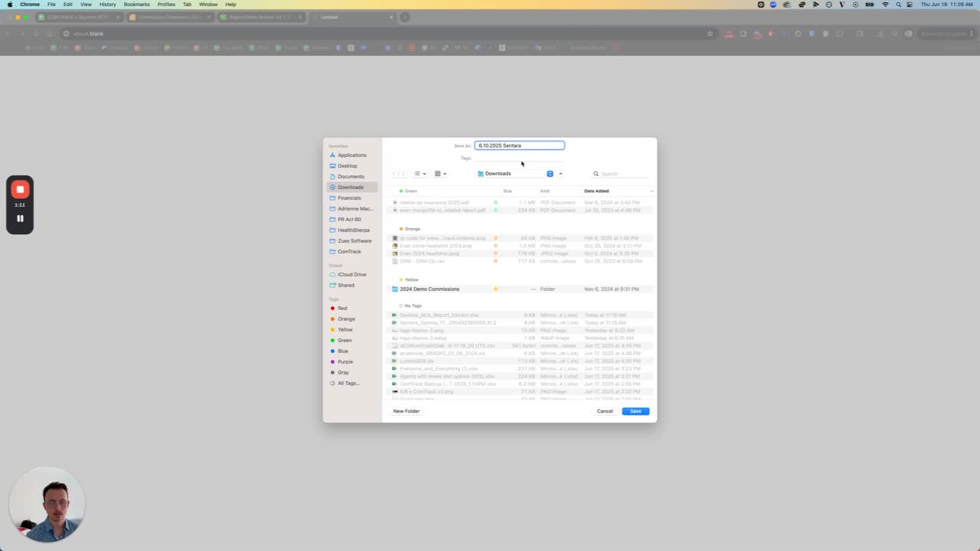Stop the screen recording with the red button

pyautogui.click(x=20, y=190)
